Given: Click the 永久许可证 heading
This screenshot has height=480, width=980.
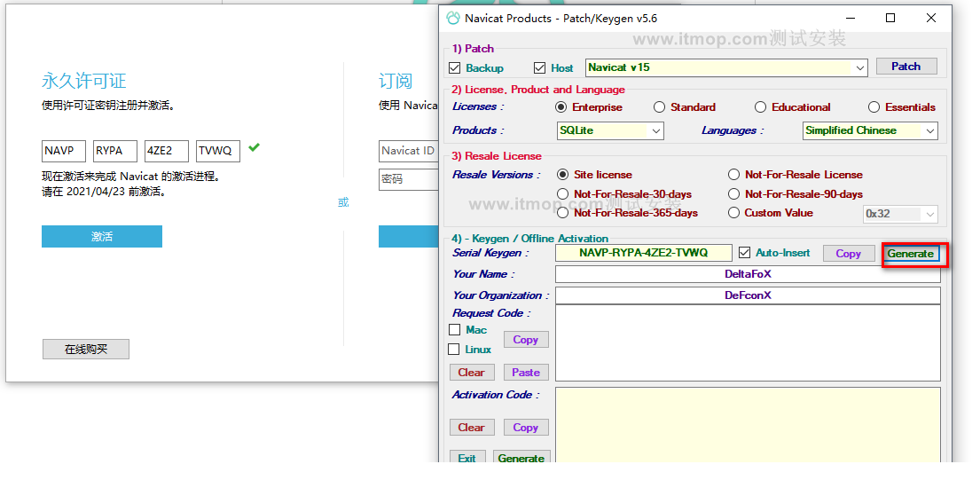Looking at the screenshot, I should pos(83,81).
